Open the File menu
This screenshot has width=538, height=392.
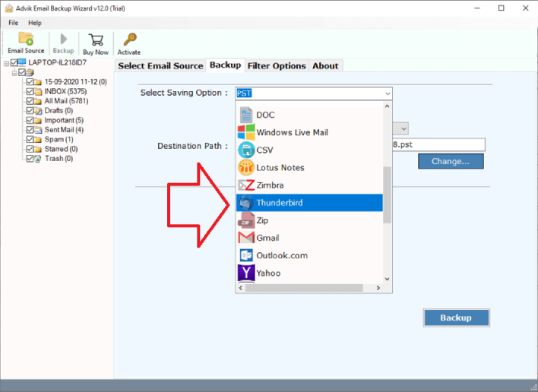click(x=14, y=23)
